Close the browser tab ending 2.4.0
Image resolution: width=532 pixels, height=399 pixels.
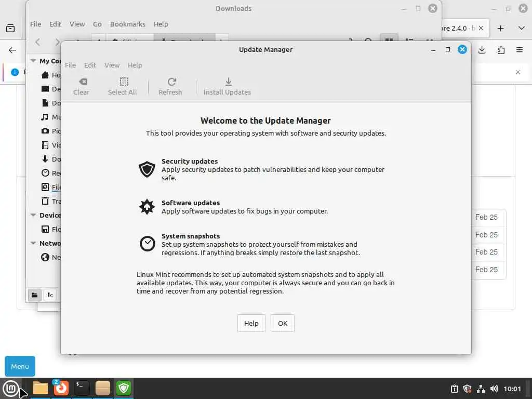(x=481, y=28)
